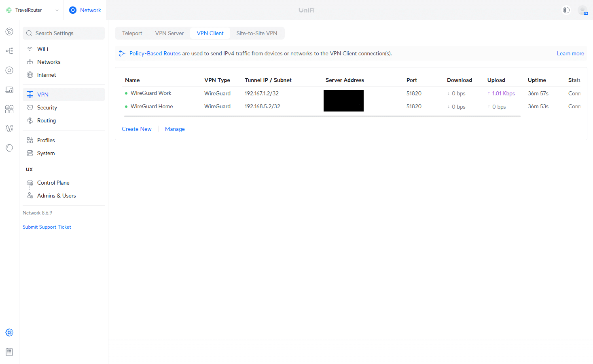Select VPN in the settings sidebar

(x=64, y=95)
